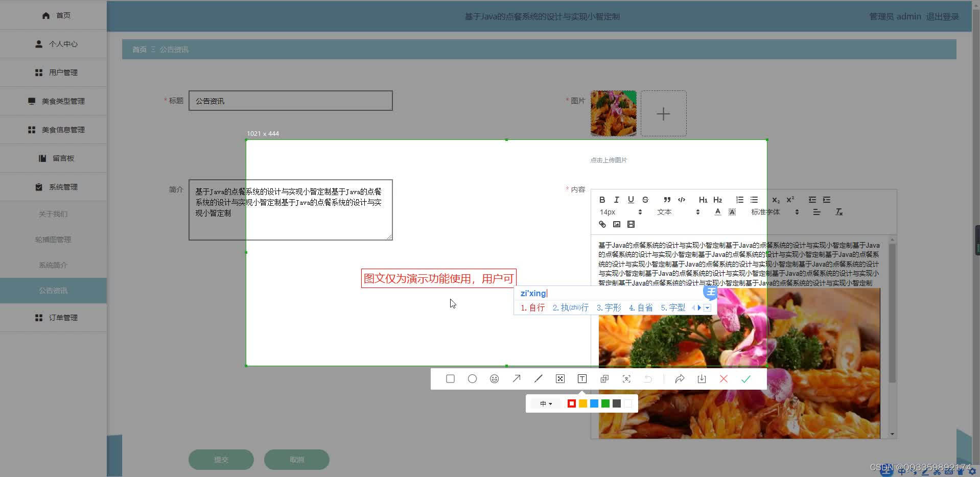This screenshot has width=980, height=477.
Task: Show the next page of IME candidates
Action: point(699,307)
